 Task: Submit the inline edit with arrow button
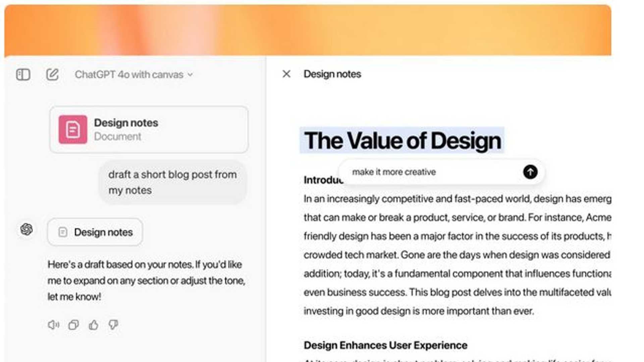point(530,172)
